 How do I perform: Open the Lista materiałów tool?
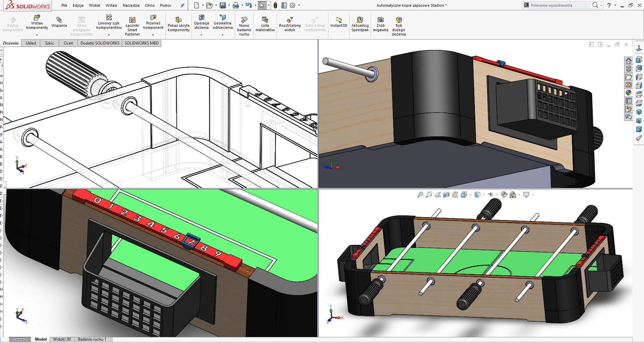pyautogui.click(x=265, y=23)
